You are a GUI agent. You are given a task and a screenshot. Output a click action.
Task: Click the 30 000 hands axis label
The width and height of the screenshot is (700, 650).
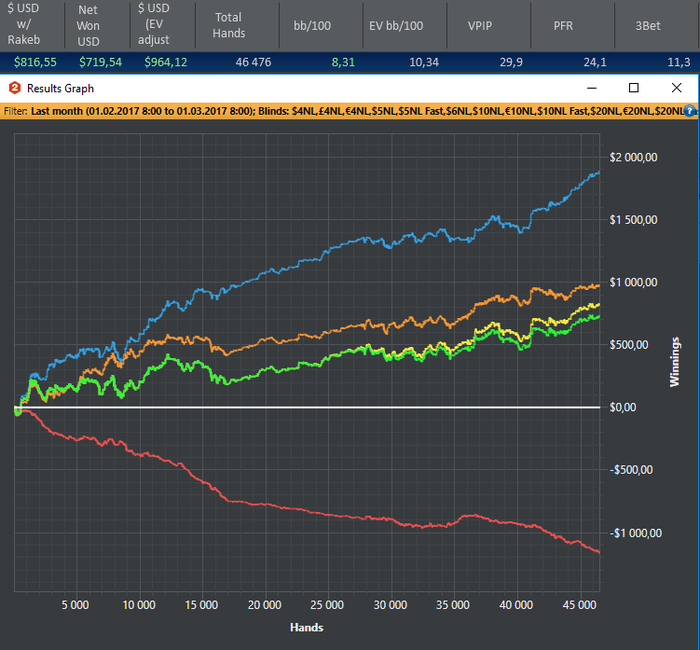[391, 605]
